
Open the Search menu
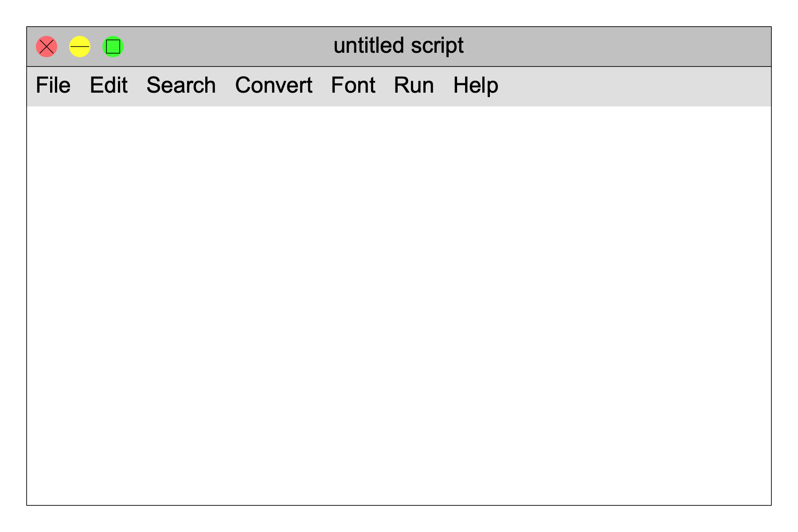pos(181,85)
